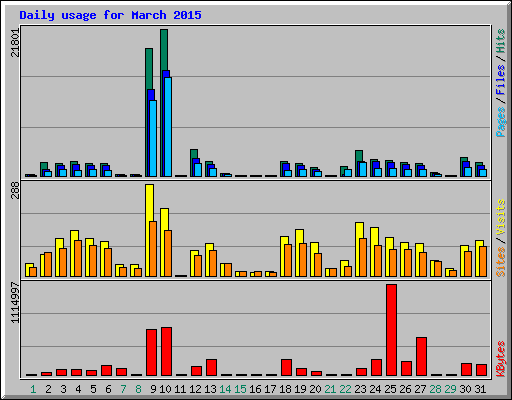
Task: Click green weekend day 29 label
Action: pos(450,389)
